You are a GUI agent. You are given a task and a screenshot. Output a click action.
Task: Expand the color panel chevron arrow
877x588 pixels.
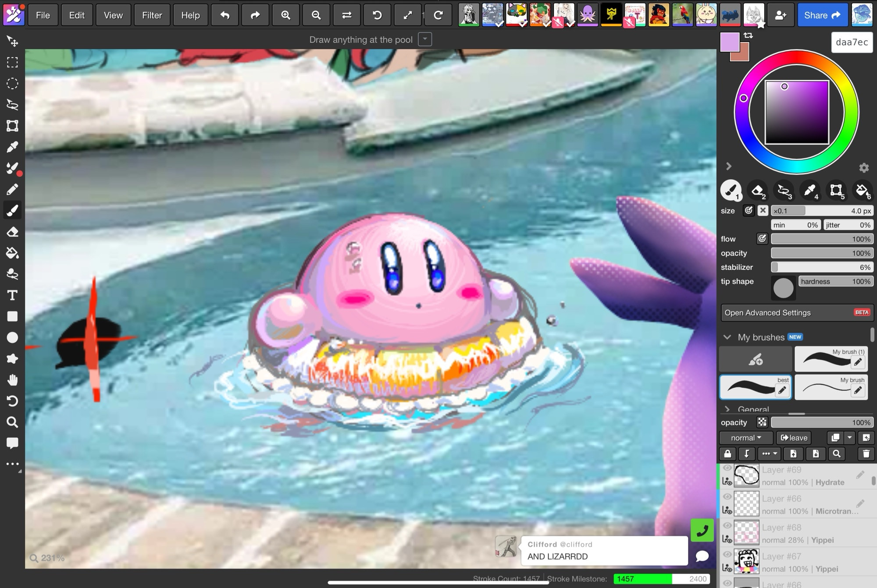tap(729, 166)
